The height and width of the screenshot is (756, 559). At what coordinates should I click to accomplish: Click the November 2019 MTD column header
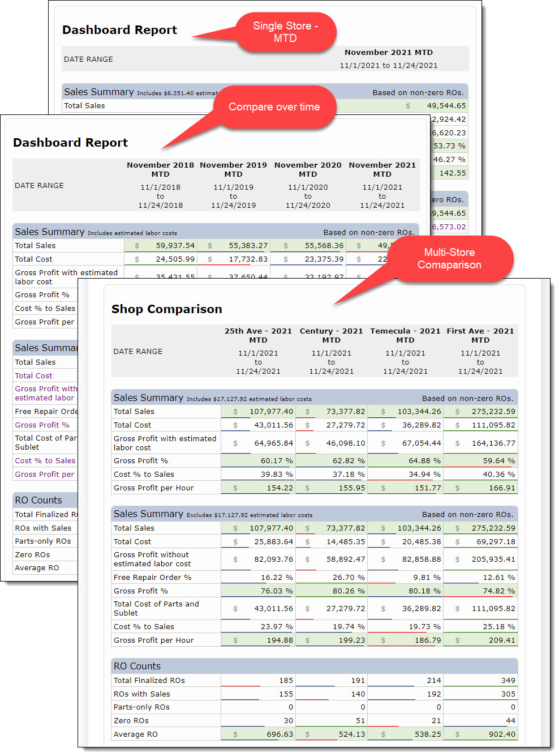click(233, 169)
